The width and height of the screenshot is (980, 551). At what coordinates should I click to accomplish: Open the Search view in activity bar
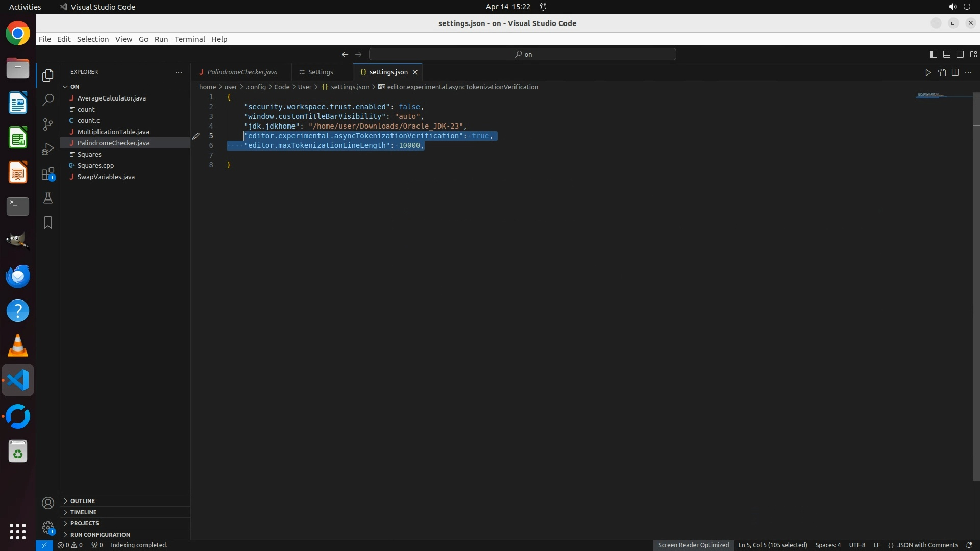point(48,99)
